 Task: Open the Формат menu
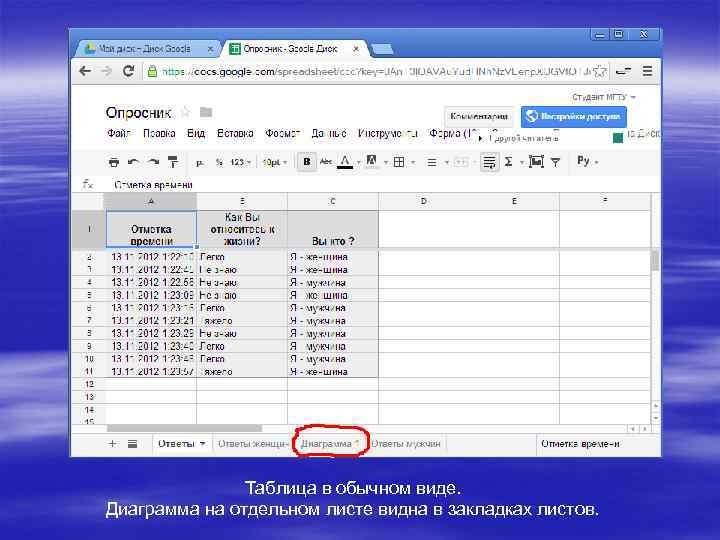(x=282, y=133)
